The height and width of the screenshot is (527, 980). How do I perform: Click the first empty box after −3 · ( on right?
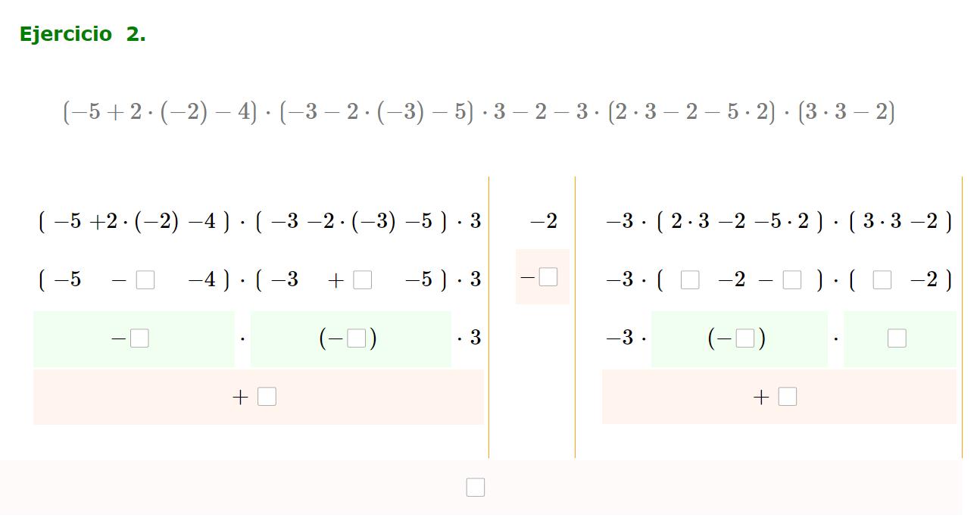click(690, 280)
